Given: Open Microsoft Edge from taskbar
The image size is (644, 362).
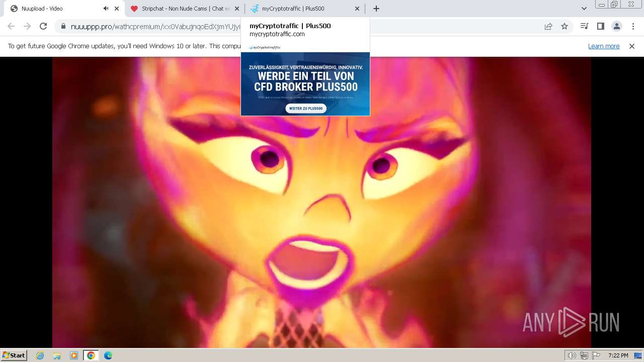Looking at the screenshot, I should [108, 355].
